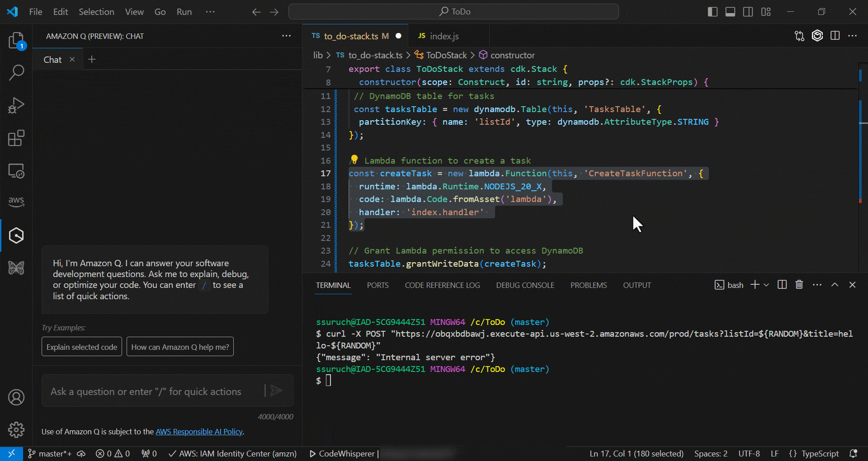868x461 pixels.
Task: Open terminal more actions ellipsis menu
Action: coord(817,285)
